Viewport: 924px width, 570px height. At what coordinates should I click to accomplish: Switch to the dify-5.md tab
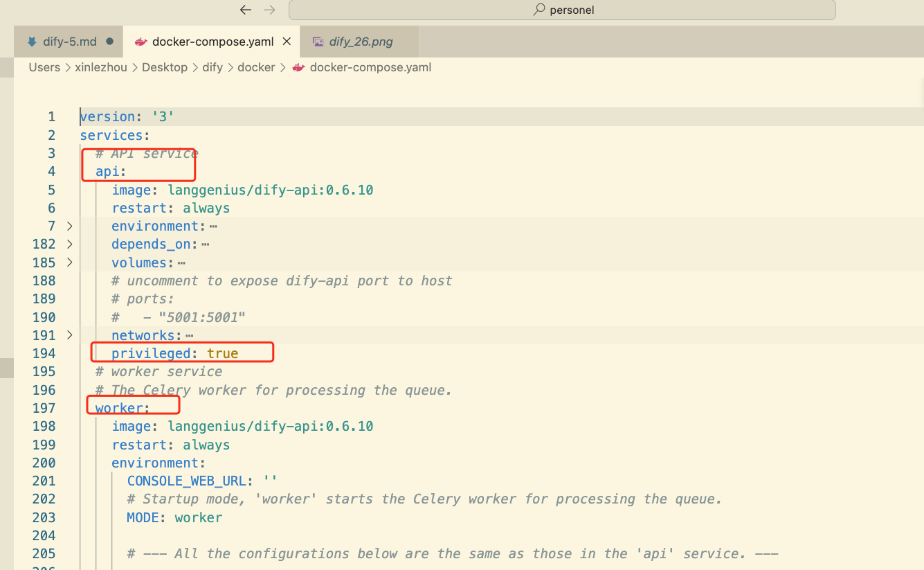click(69, 42)
